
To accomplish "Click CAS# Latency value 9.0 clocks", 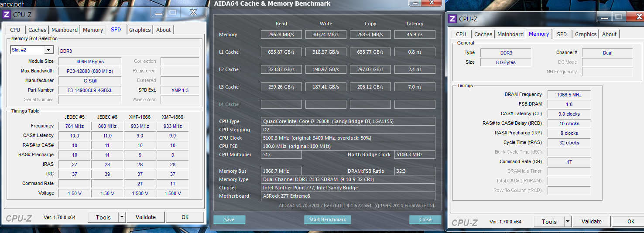I will click(x=569, y=114).
